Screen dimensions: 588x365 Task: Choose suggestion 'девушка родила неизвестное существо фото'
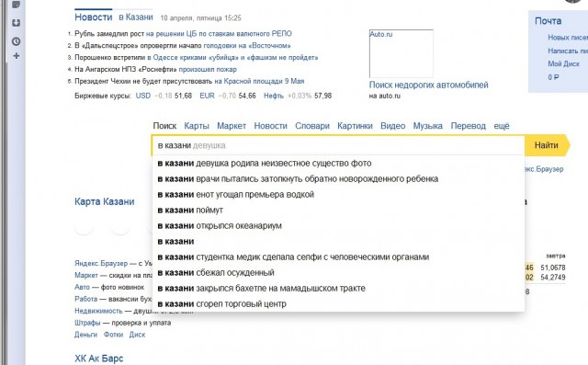point(338,164)
